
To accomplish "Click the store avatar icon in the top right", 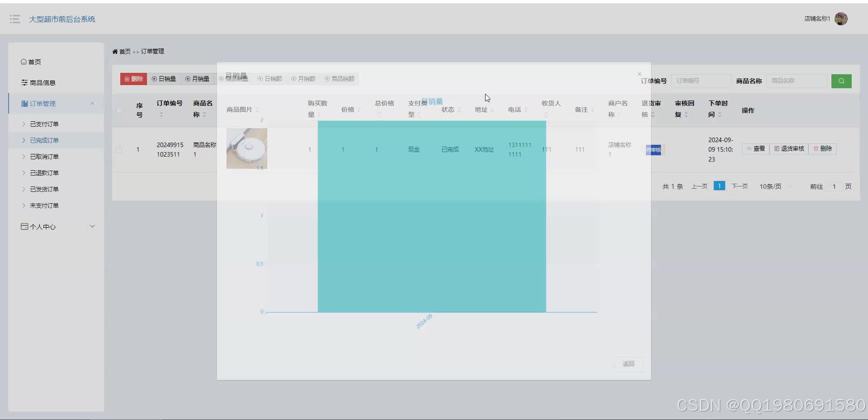I will pos(842,19).
